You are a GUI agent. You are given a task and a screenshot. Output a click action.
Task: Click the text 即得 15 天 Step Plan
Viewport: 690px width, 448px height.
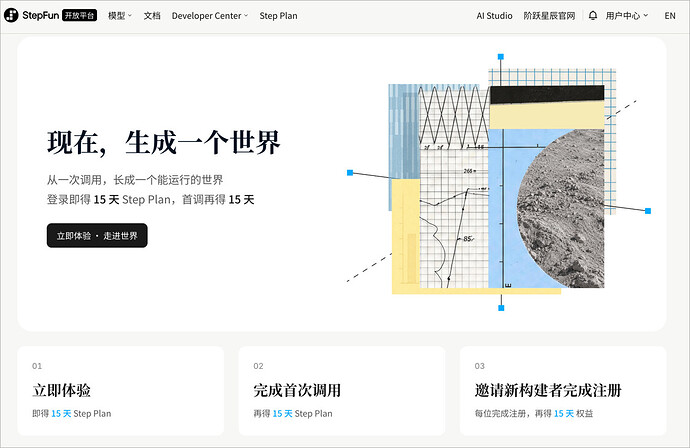coord(72,413)
